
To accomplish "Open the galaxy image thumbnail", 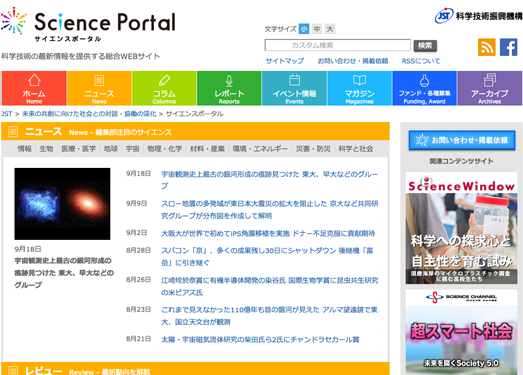I will coord(62,204).
